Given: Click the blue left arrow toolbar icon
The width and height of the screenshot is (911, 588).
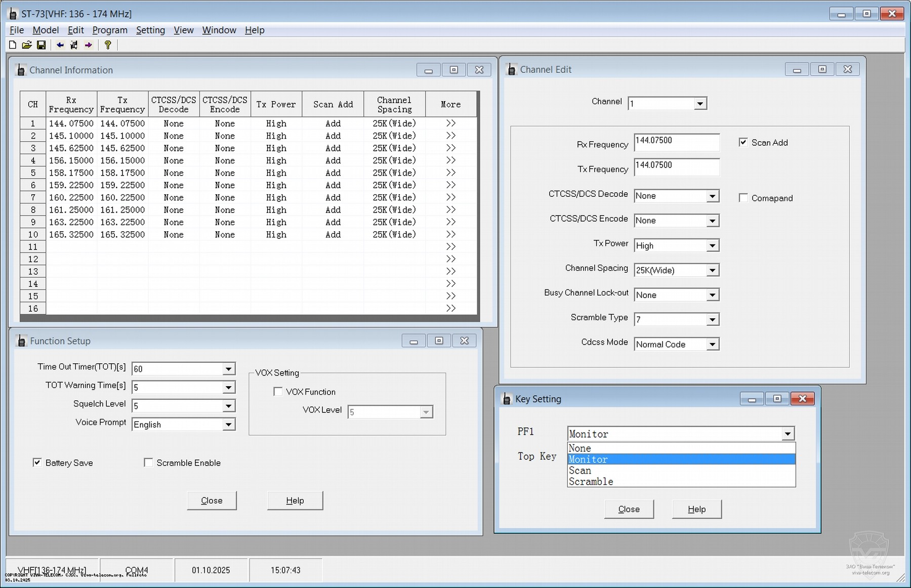Looking at the screenshot, I should click(x=60, y=45).
